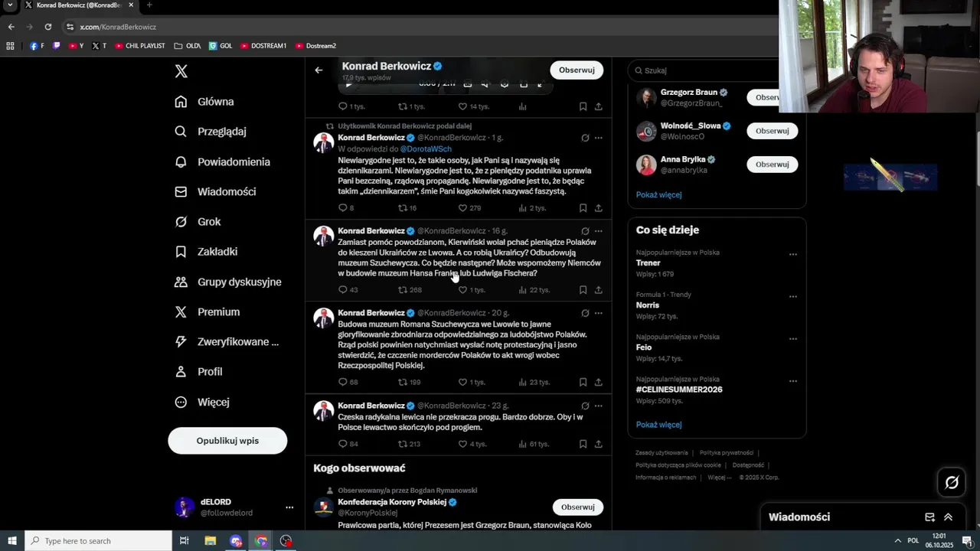Open @DorotaWSch mention link
This screenshot has width=980, height=551.
[x=426, y=149]
